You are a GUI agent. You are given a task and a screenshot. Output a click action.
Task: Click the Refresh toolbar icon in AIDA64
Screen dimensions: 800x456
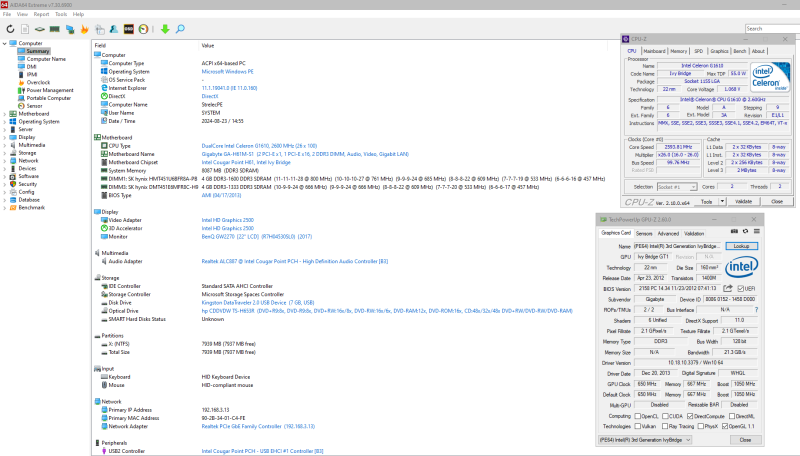click(10, 29)
